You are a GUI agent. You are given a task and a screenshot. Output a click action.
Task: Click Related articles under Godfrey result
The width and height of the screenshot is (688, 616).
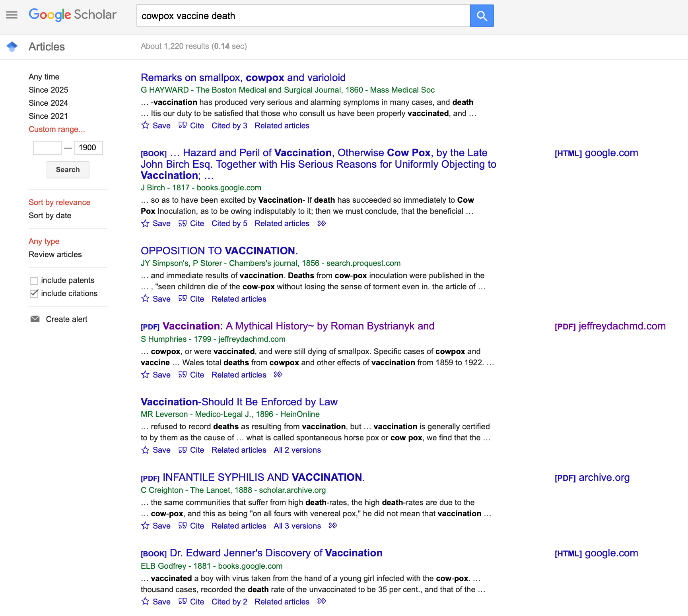point(282,602)
